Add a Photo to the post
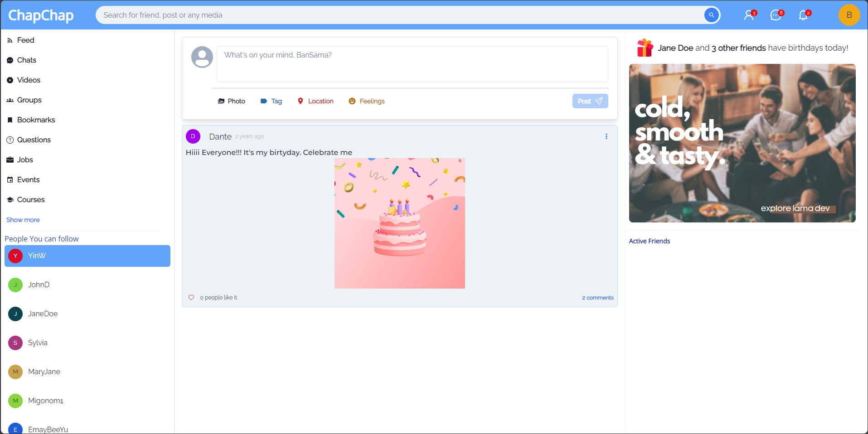Viewport: 868px width, 434px height. click(232, 101)
